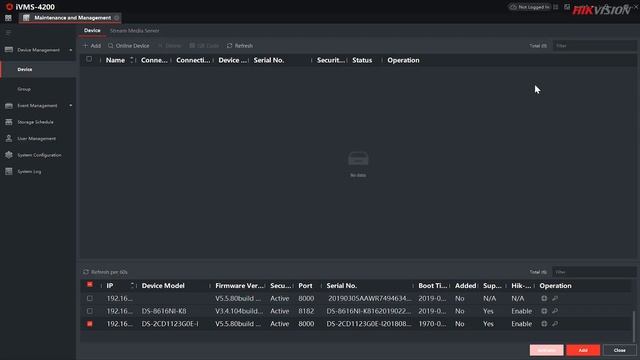Click the System Log sidebar icon
Viewport: 640px width, 360px height.
[9, 172]
